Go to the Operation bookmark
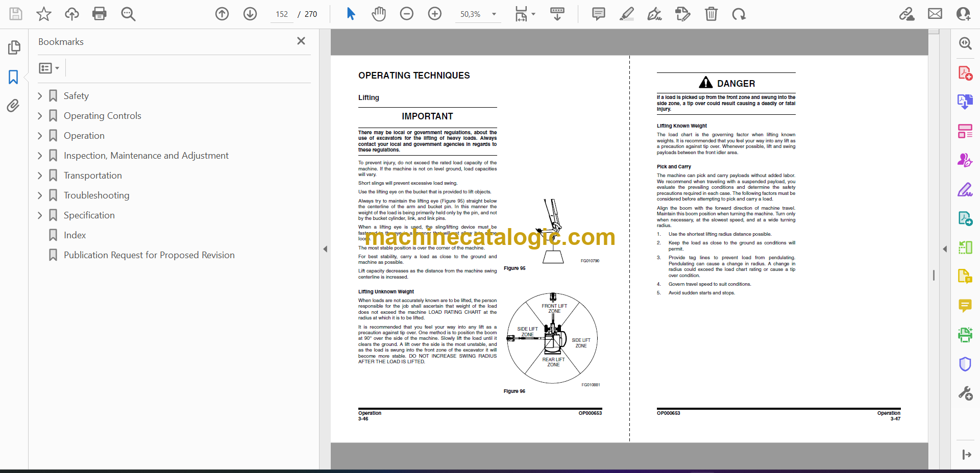This screenshot has height=473, width=980. pyautogui.click(x=84, y=136)
